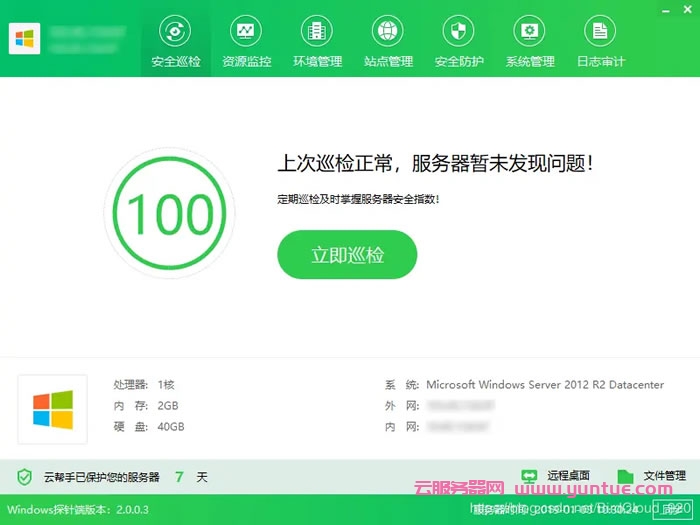Screen dimensions: 700x525
Task: Open 系统管理 system management
Action: [530, 42]
